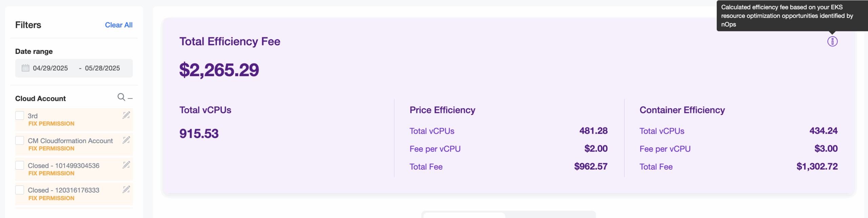Fix permission for Closed - 101499304536
The height and width of the screenshot is (218, 868).
[51, 173]
